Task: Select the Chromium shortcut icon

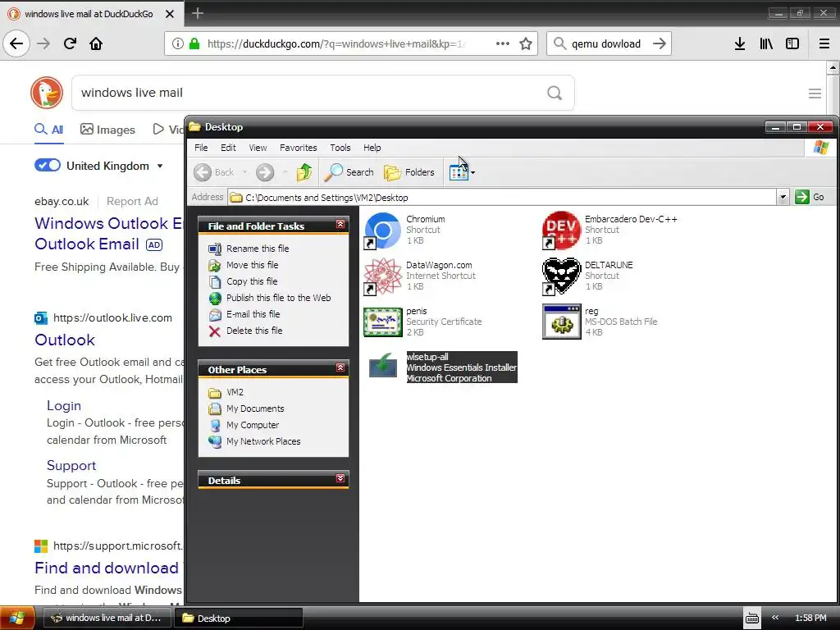Action: pos(382,231)
